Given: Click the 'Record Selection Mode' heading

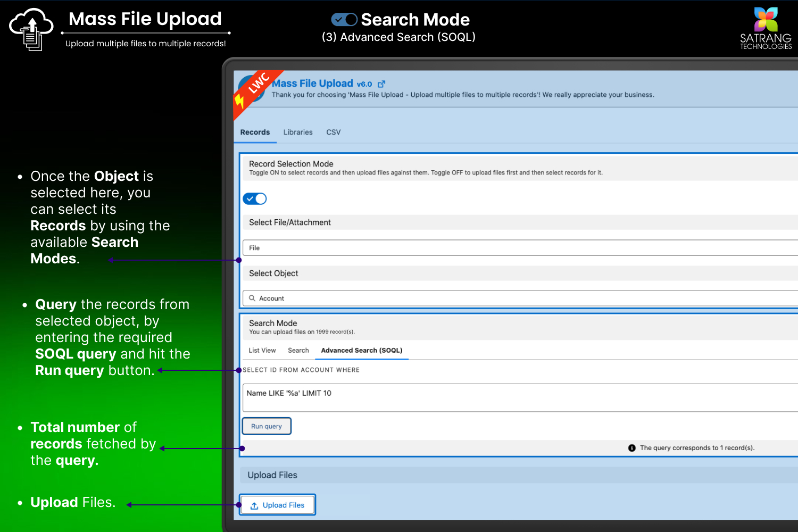Looking at the screenshot, I should (291, 164).
